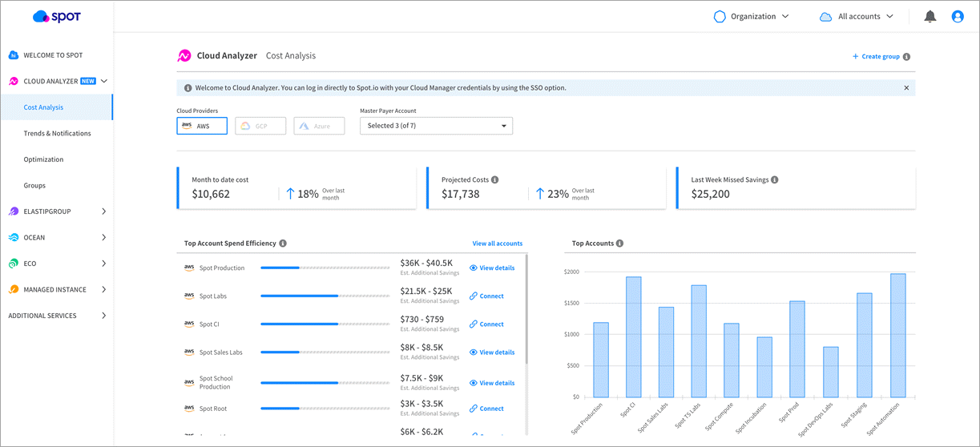Open the notifications bell icon
Screen dimensions: 980x447
coord(930,16)
